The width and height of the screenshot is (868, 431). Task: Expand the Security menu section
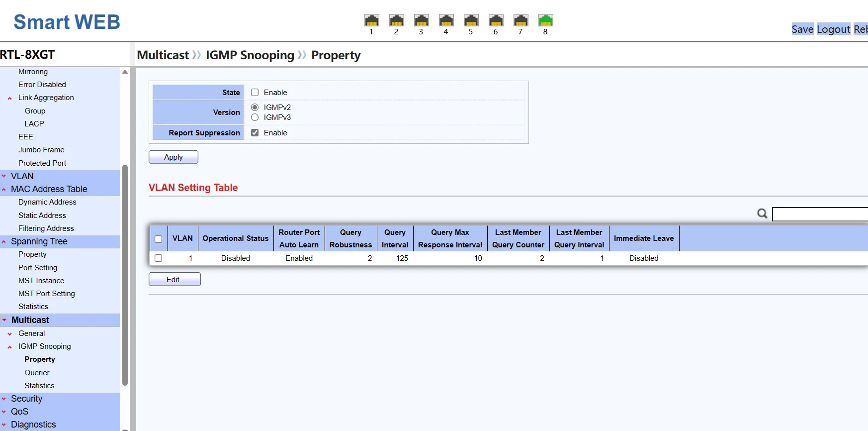pos(26,399)
